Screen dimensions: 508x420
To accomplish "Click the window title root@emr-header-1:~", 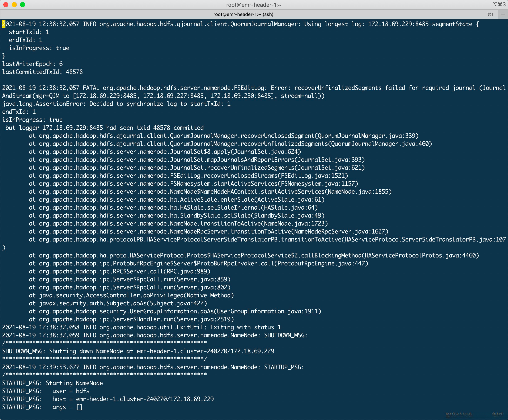I will (x=254, y=5).
